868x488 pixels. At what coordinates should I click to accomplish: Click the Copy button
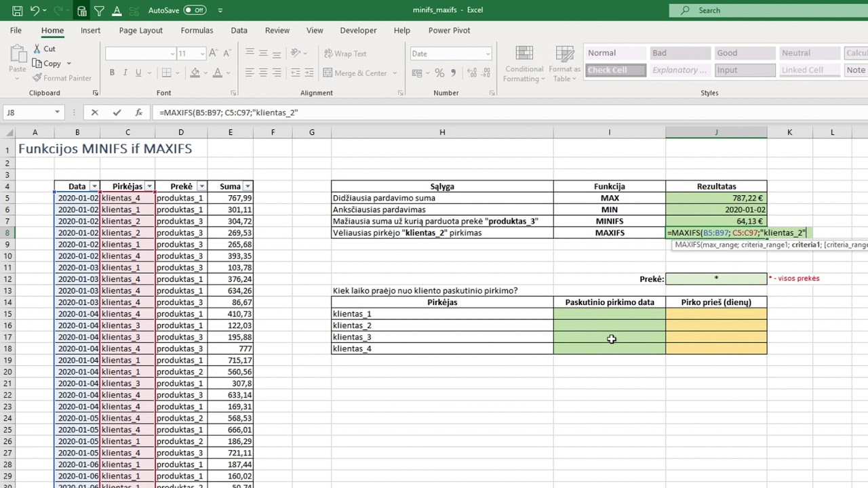click(52, 64)
